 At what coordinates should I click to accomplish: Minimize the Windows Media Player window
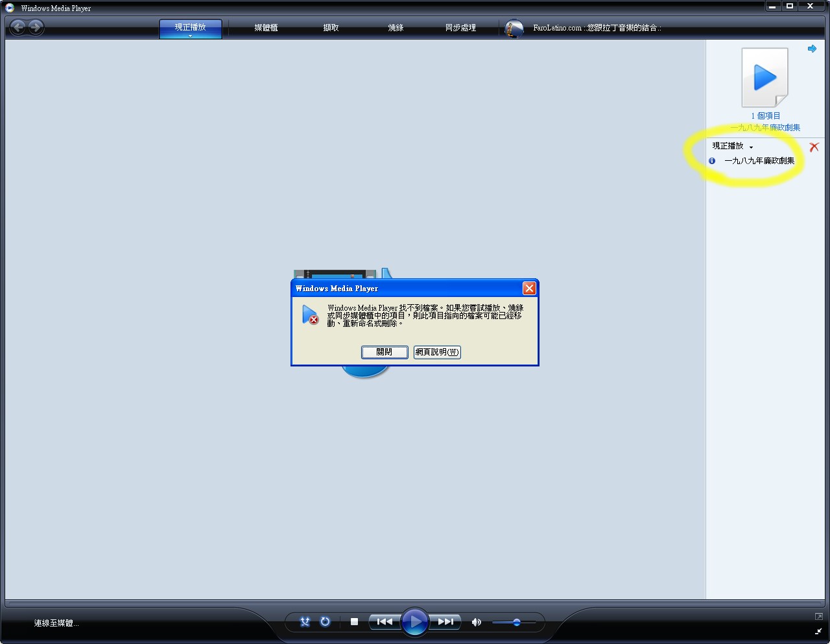coord(772,6)
